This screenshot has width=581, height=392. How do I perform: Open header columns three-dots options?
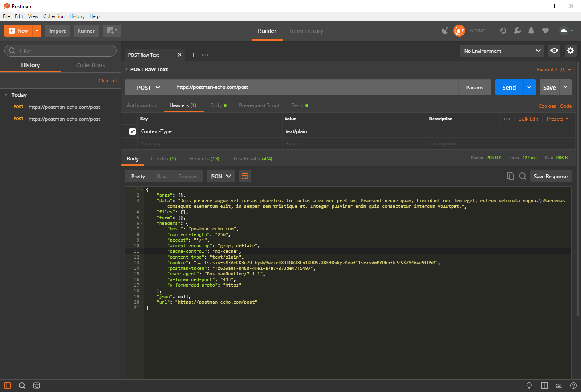point(507,119)
